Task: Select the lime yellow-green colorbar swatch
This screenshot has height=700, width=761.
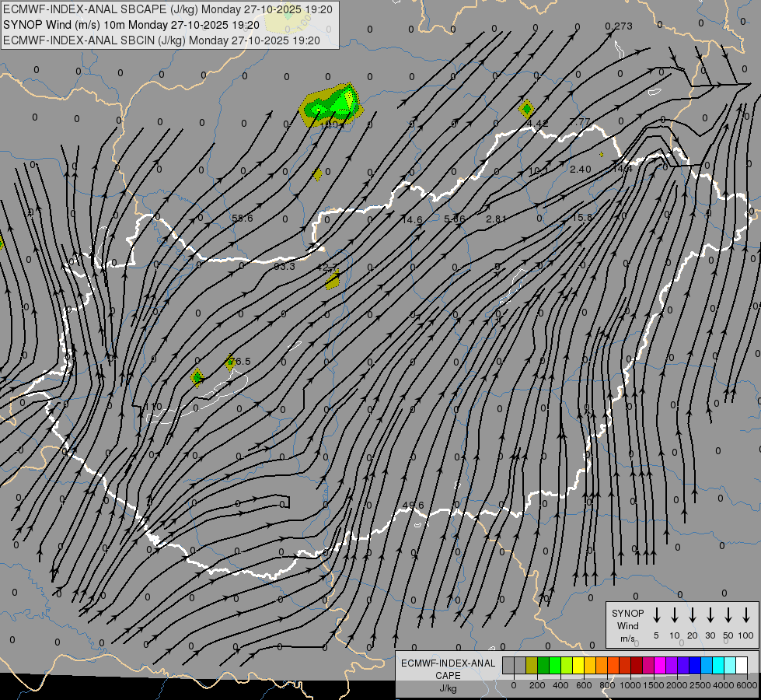Action: click(x=567, y=666)
